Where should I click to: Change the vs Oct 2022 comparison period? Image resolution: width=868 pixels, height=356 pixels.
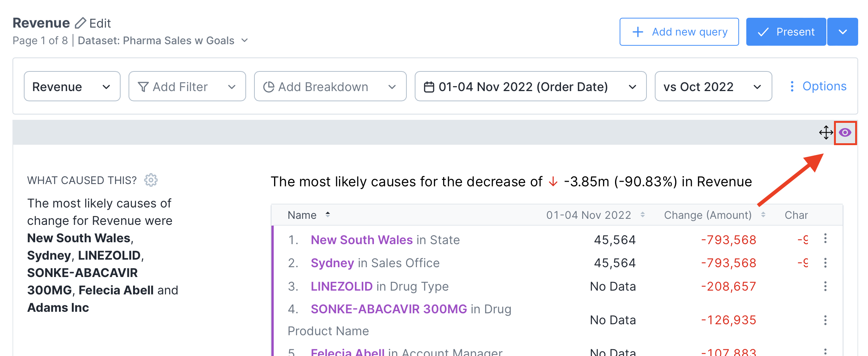point(713,87)
